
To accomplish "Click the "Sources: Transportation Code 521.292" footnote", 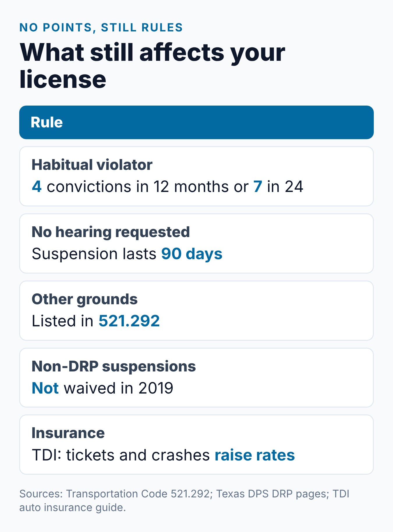I will pyautogui.click(x=184, y=500).
